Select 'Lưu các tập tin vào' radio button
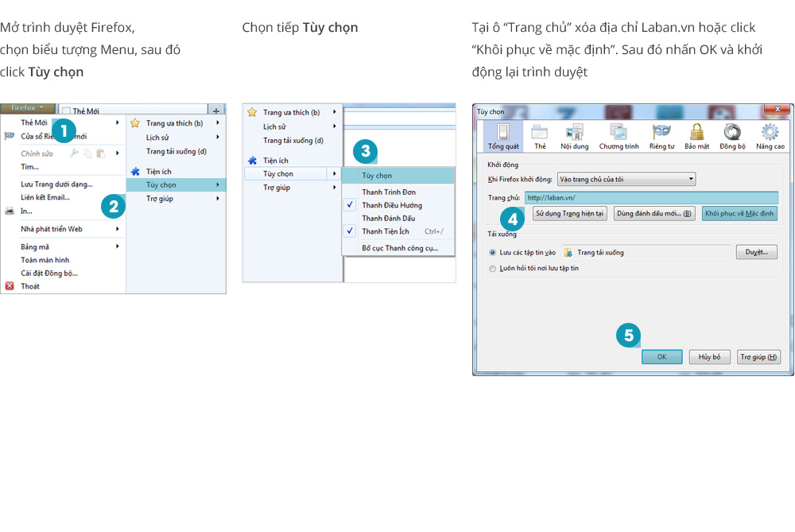795x532 pixels. click(493, 252)
